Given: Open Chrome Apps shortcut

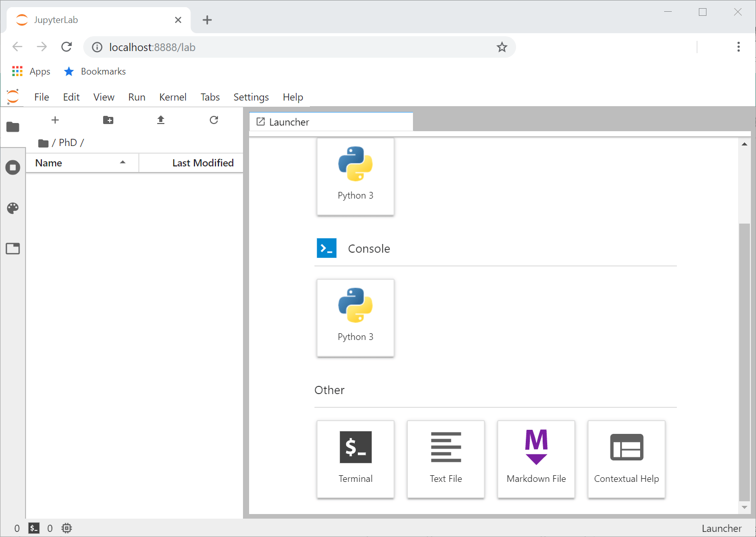Looking at the screenshot, I should tap(31, 71).
